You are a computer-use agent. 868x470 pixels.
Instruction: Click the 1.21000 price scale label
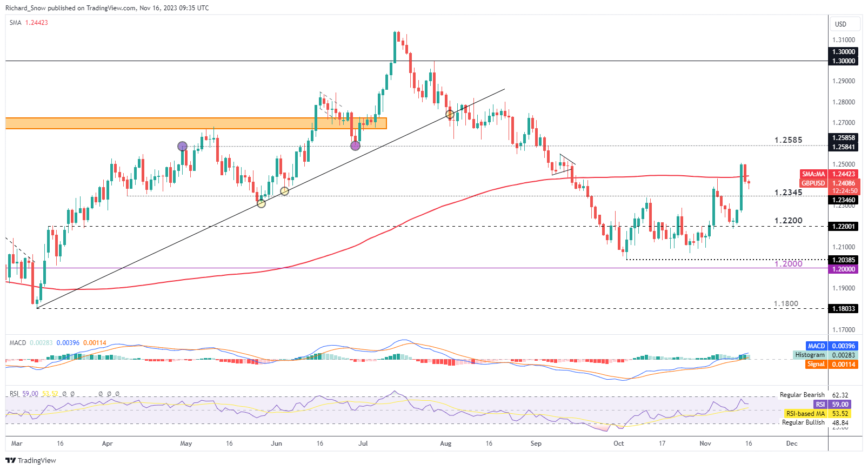tap(844, 247)
